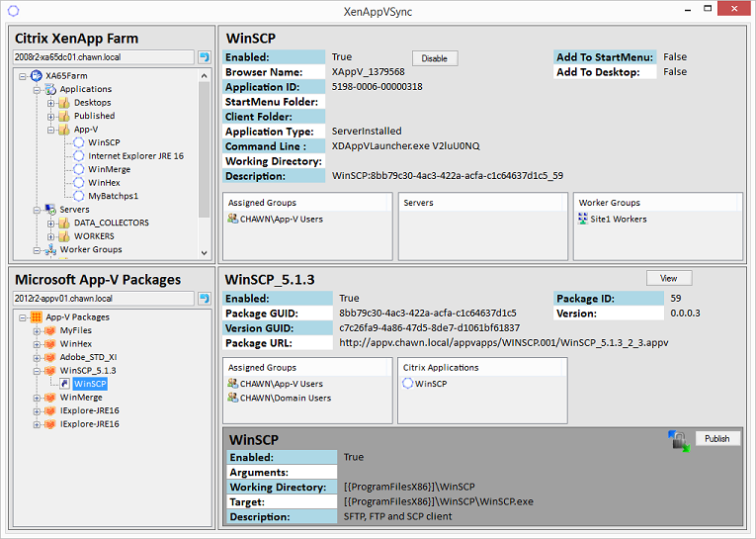Select the MyBatchps1 application

point(114,196)
